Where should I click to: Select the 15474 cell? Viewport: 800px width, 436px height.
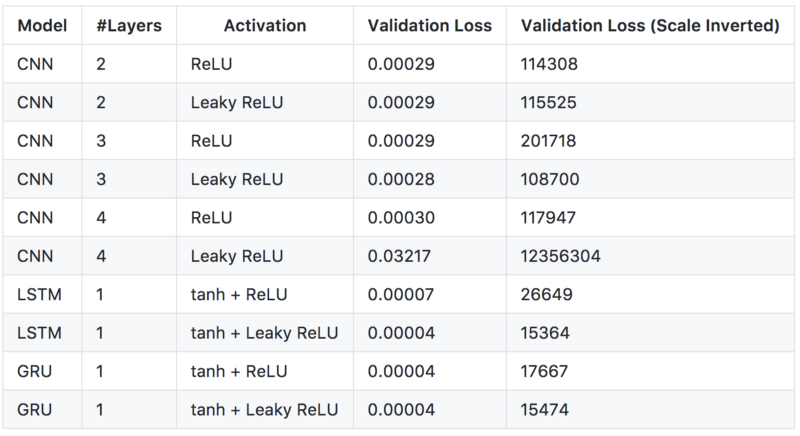pos(545,410)
